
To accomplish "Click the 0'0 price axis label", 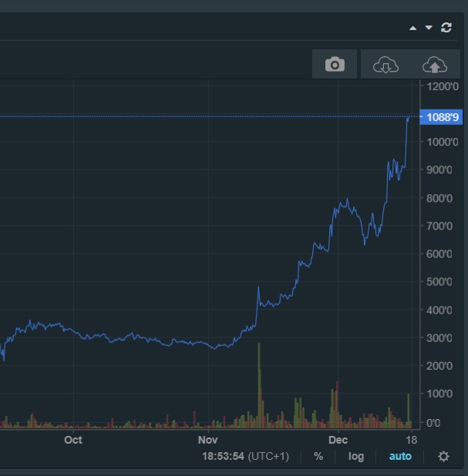I will pos(433,423).
